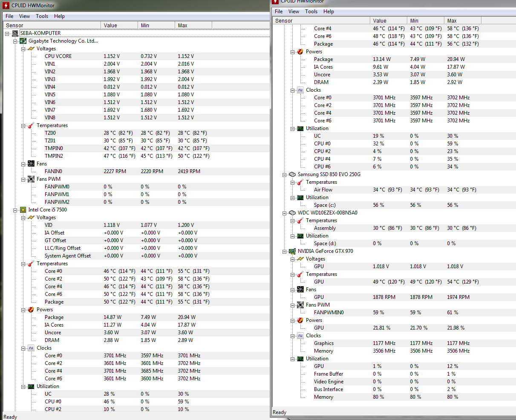Image resolution: width=516 pixels, height=420 pixels.
Task: Collapse the Gigabyte Technology node
Action: [15, 41]
